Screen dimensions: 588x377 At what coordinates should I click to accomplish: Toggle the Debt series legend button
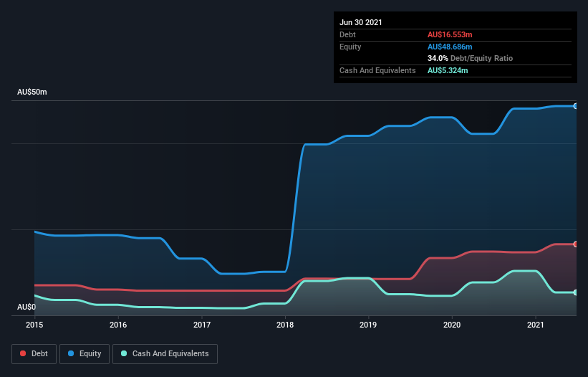click(34, 354)
